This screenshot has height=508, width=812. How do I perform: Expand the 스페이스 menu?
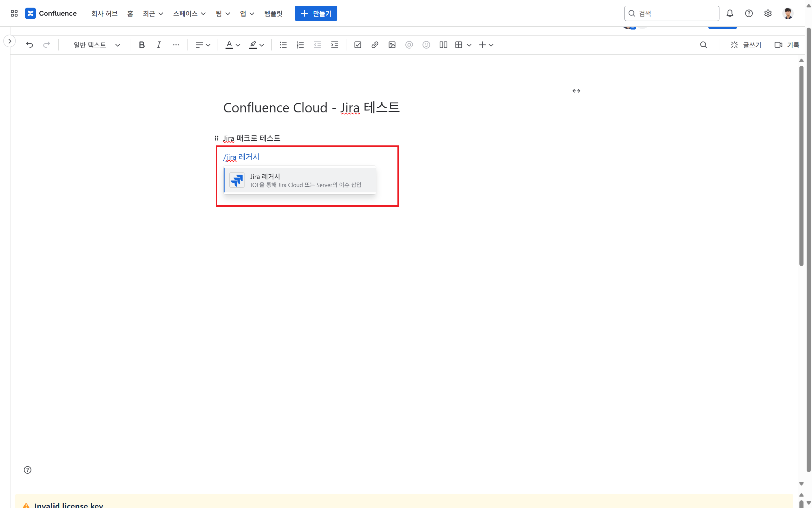(x=189, y=13)
